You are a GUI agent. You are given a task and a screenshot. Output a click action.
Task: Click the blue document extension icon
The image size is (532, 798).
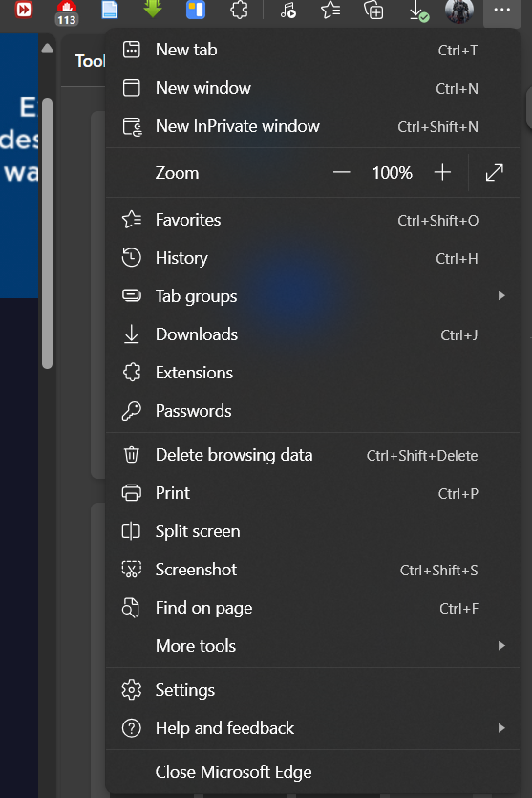[x=110, y=10]
